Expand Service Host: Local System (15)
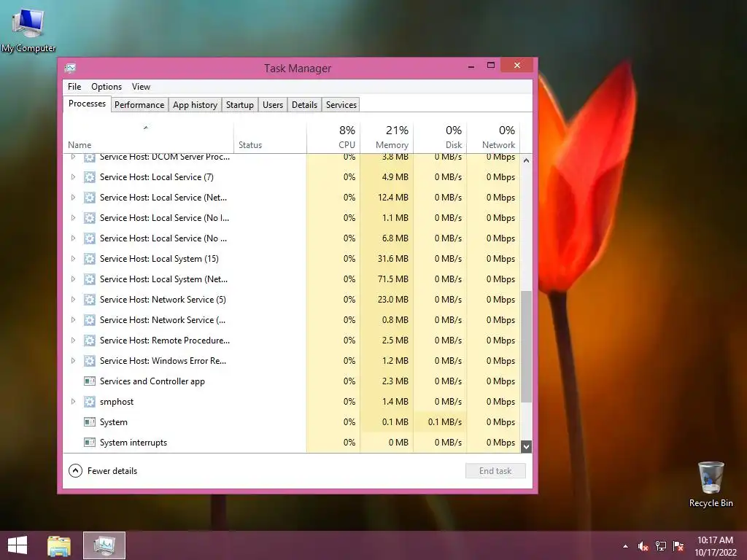Screen dimensions: 747x560 point(73,259)
